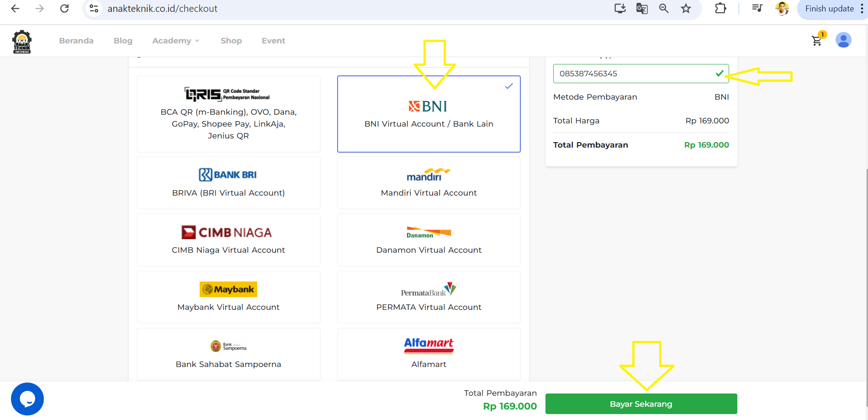Choose BRIVA BRI Virtual Account
The image size is (868, 420).
point(228,183)
